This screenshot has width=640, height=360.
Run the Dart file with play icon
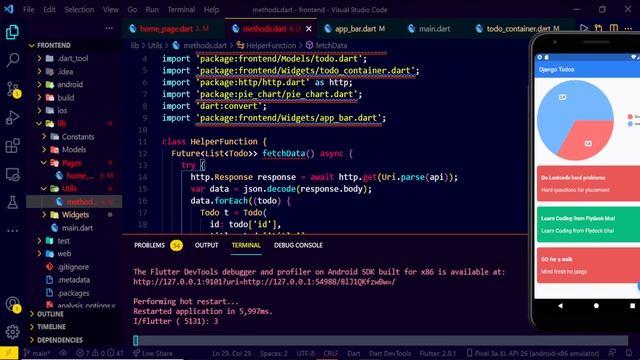pyautogui.click(x=584, y=28)
